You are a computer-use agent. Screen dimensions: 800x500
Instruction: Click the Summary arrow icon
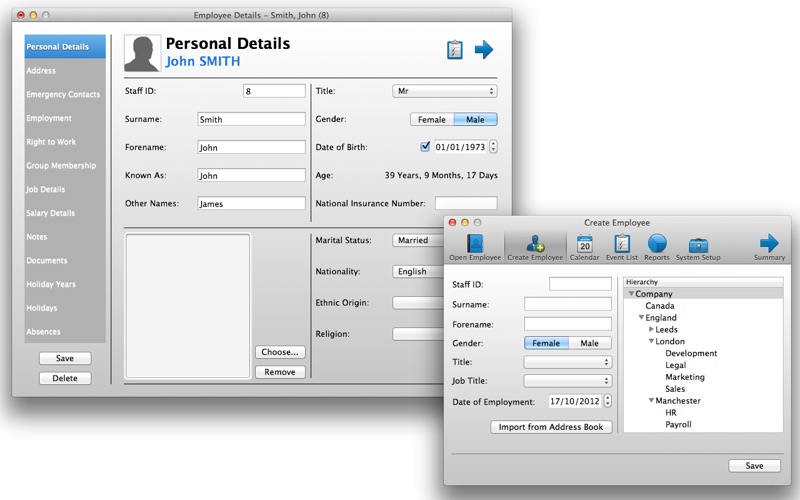pos(769,247)
